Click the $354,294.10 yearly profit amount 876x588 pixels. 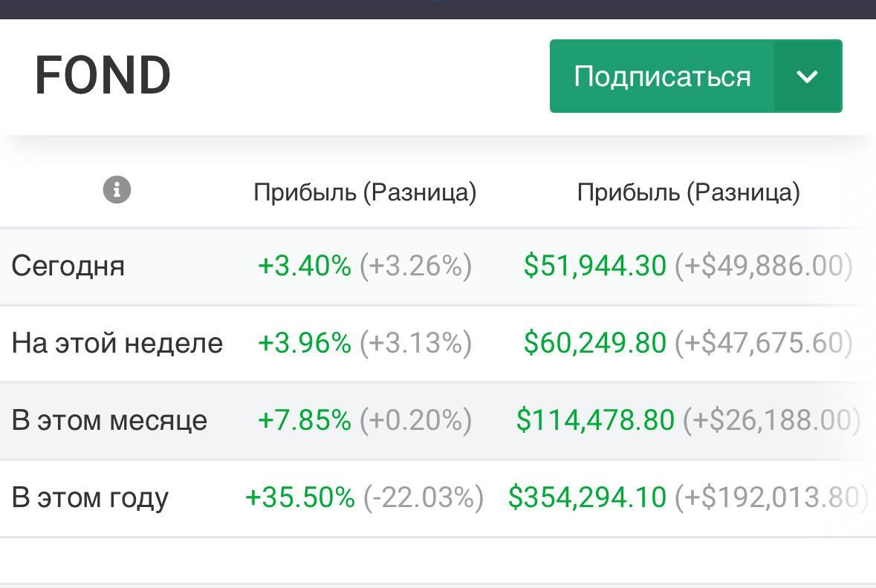pyautogui.click(x=587, y=497)
